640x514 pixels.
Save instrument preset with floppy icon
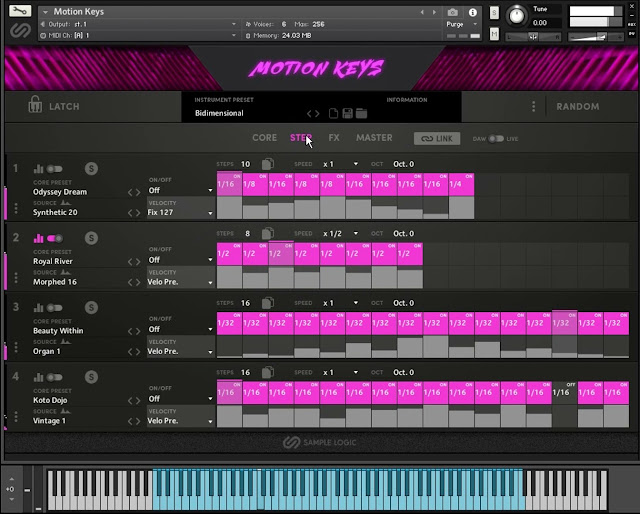click(347, 113)
